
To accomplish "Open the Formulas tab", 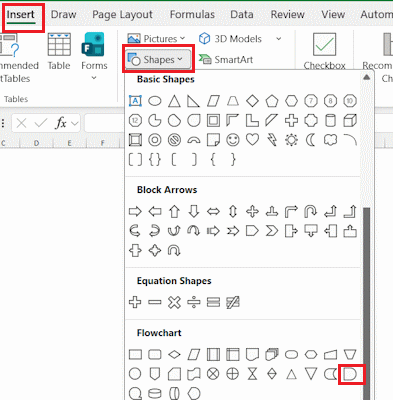I will [x=192, y=15].
